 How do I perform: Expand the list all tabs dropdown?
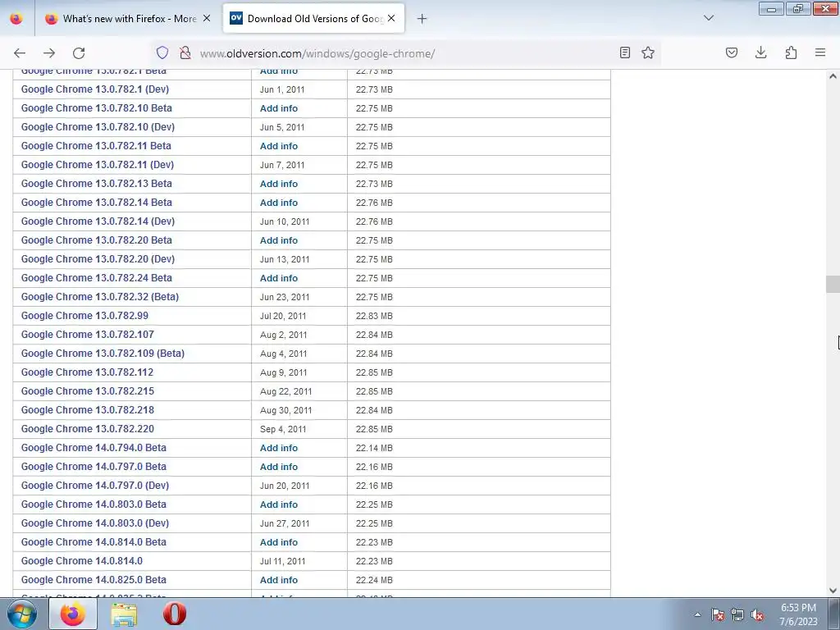pos(709,18)
